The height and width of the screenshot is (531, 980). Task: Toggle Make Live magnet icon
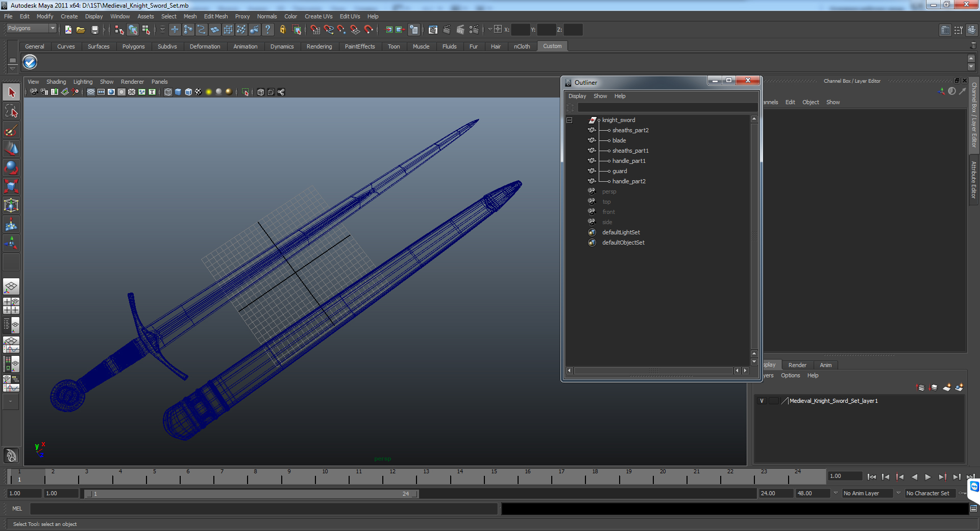[369, 30]
